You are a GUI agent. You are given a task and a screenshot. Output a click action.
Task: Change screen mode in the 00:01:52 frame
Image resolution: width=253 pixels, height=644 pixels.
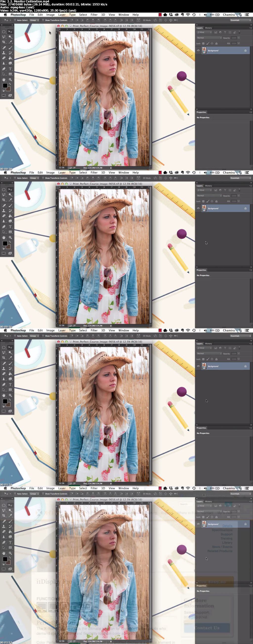[x=10, y=569]
